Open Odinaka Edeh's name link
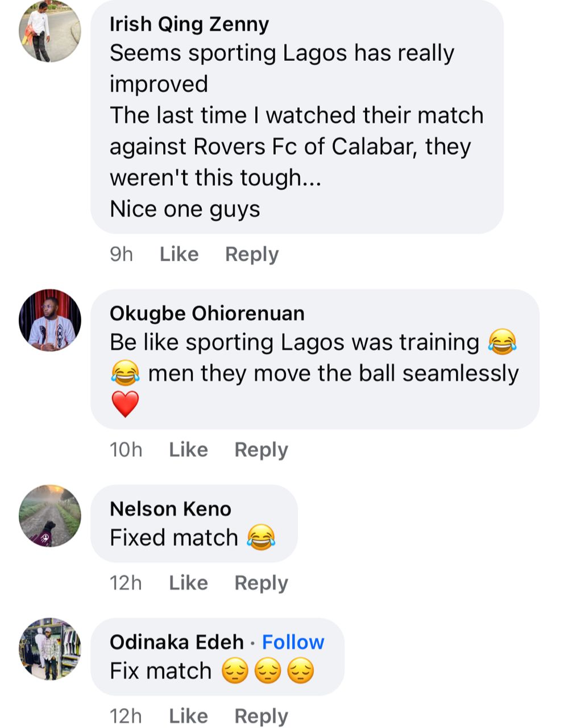 coord(176,642)
